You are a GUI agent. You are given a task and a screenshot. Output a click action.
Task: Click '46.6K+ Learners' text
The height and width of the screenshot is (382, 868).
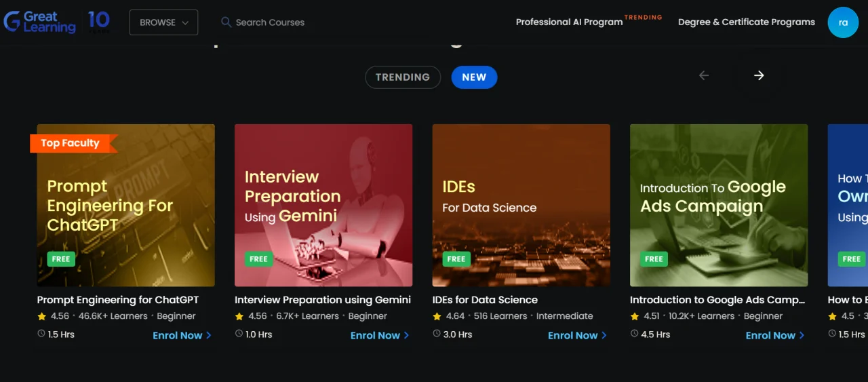tap(113, 316)
